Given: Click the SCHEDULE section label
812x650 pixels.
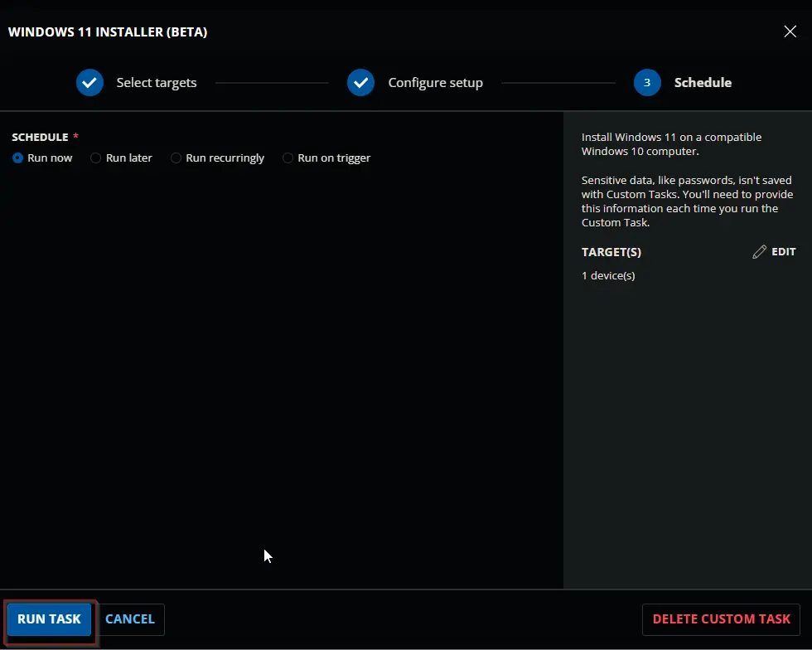Looking at the screenshot, I should point(40,137).
